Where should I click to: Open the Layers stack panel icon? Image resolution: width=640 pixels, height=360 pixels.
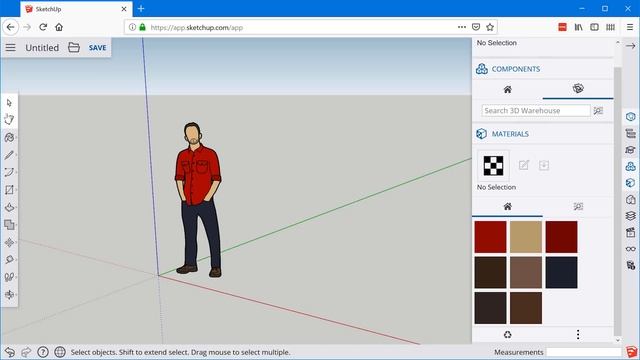pyautogui.click(x=631, y=216)
